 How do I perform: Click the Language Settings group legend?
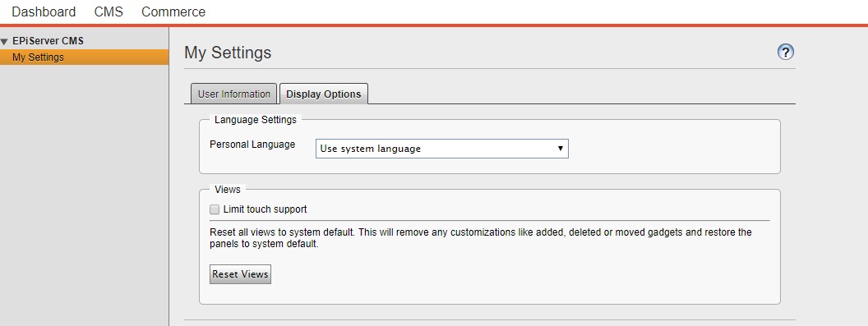point(255,120)
